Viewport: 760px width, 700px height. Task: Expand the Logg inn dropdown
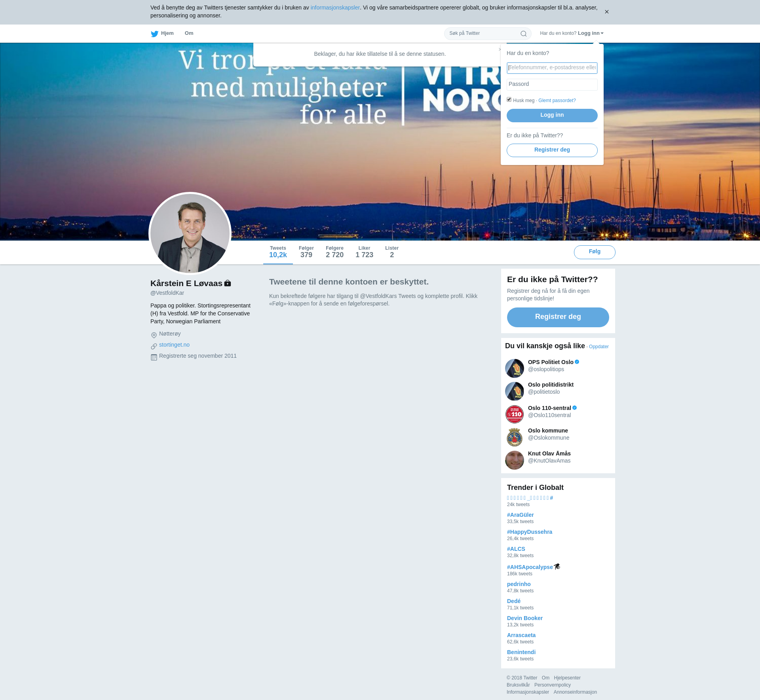590,33
